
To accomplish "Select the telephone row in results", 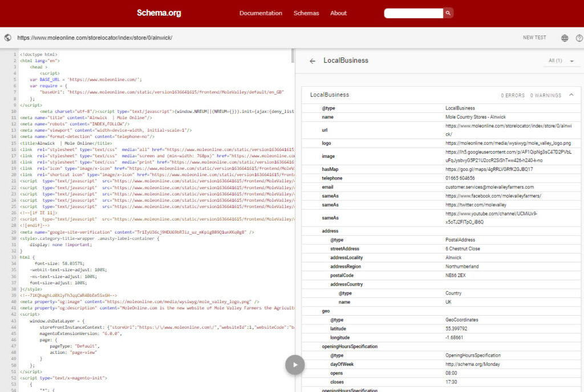I will click(x=439, y=178).
